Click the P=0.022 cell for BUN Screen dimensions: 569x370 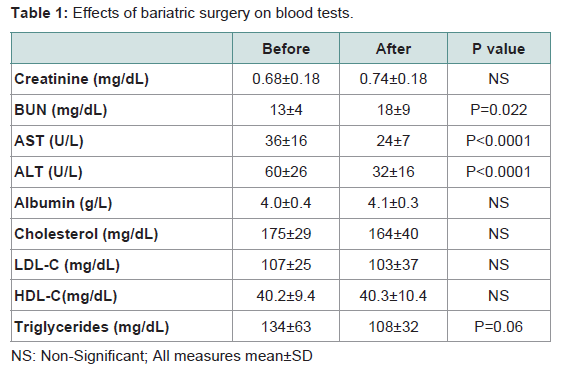[x=499, y=110]
